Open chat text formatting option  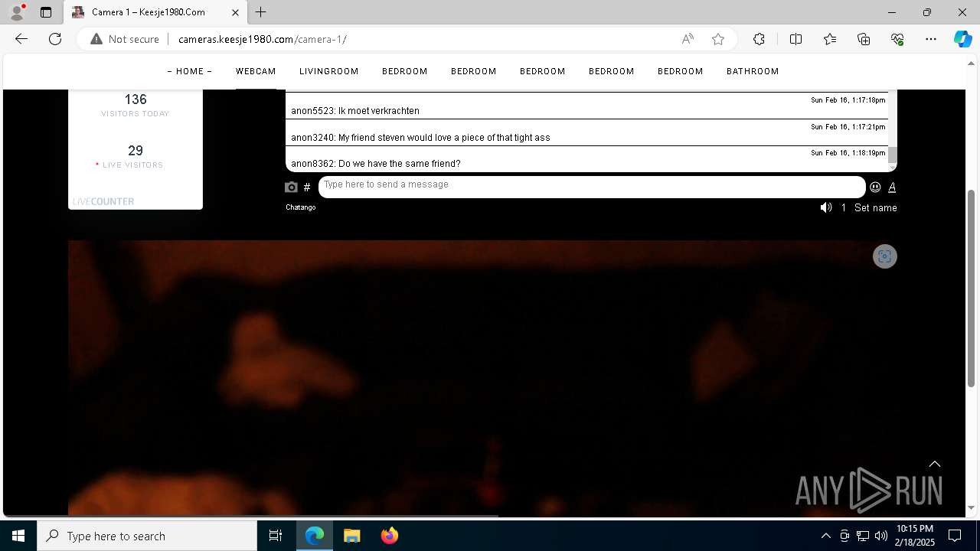tap(892, 187)
